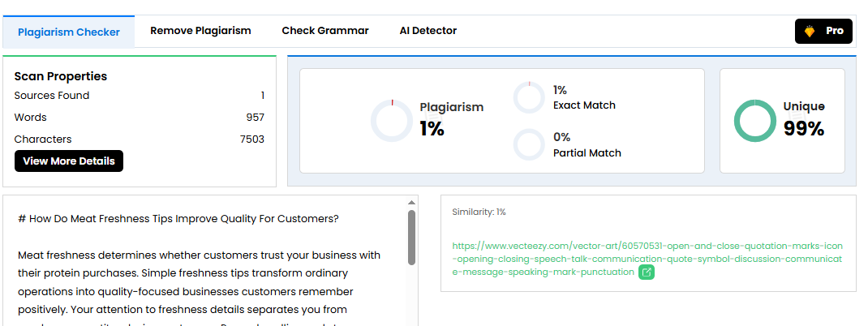
Task: Open the Remove Plagiarism tab
Action: tap(200, 31)
